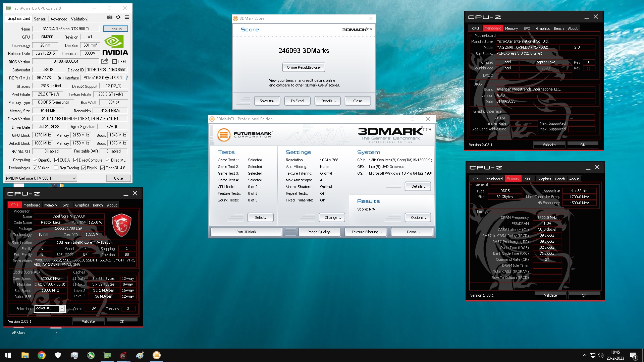Screen dimensions: 644x362
Task: Click Image Quality button
Action: 320,232
